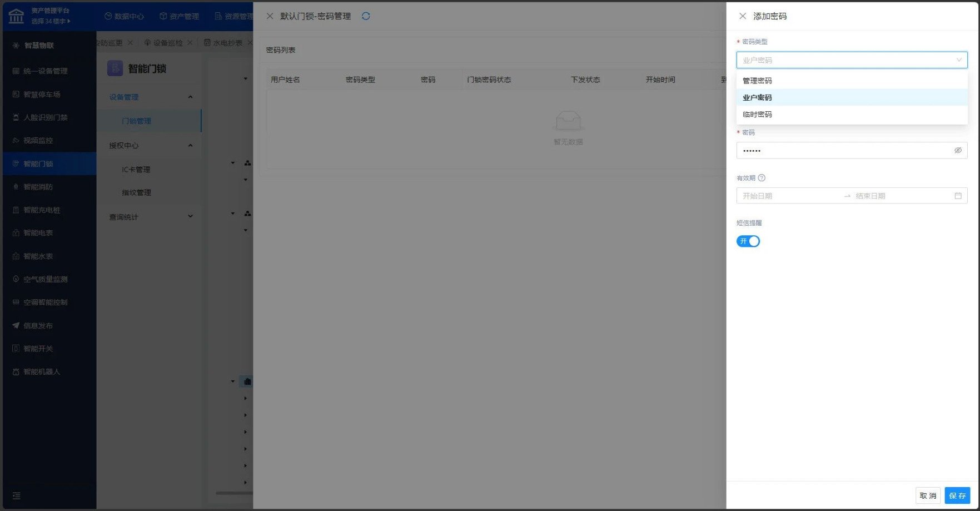Click the 人脸识别门禁 sidebar icon
Viewport: 980px width, 511px height.
(16, 117)
